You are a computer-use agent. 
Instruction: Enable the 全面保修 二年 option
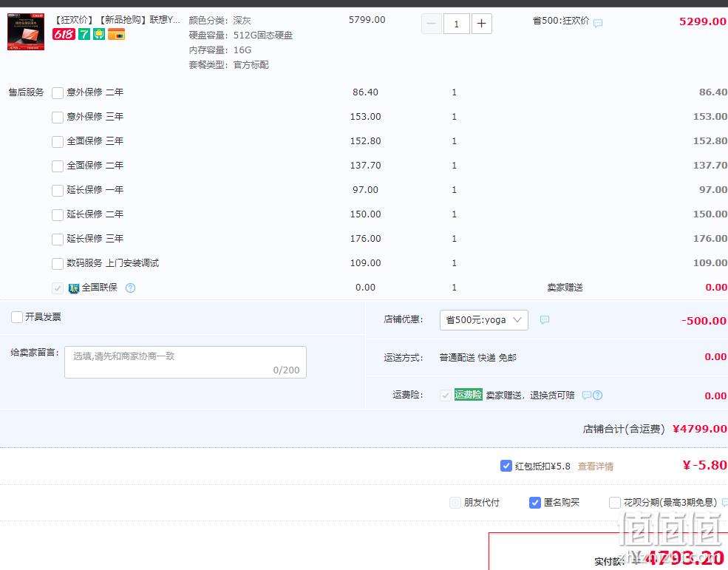coord(58,166)
